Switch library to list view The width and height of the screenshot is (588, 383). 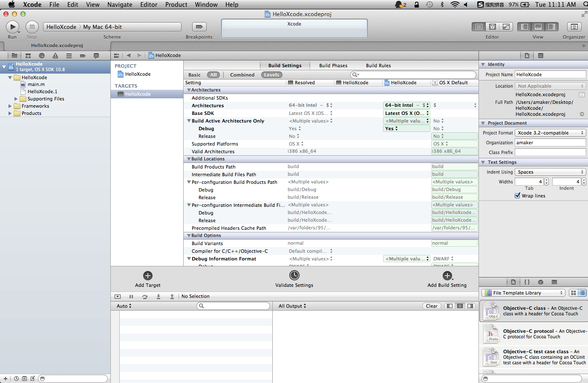point(582,293)
